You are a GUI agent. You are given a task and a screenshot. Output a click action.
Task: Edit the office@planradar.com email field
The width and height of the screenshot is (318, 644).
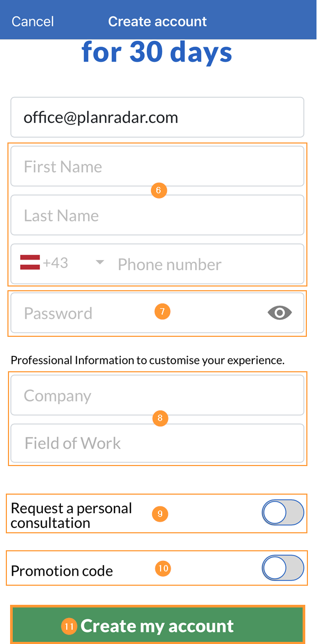coord(157,118)
